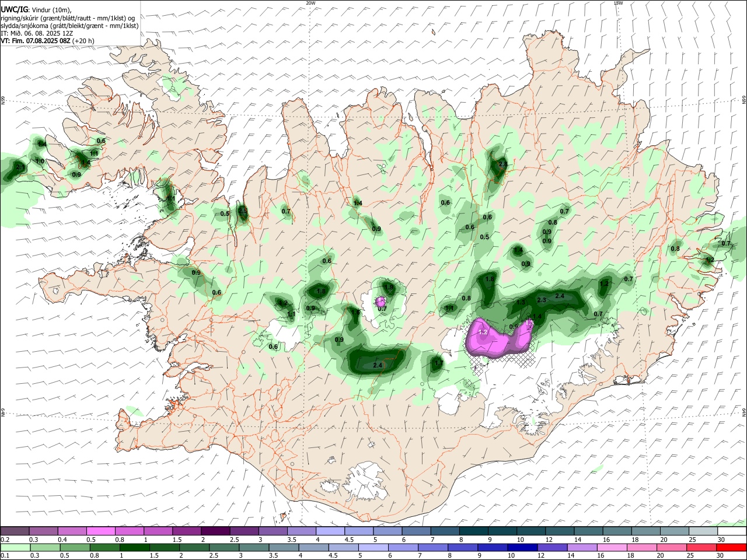Click the palest green 0.1 legend swatch

[15, 547]
